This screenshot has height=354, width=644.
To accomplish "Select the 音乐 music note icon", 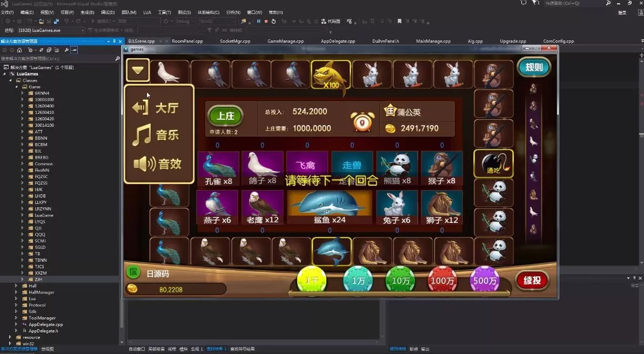I will [x=142, y=135].
